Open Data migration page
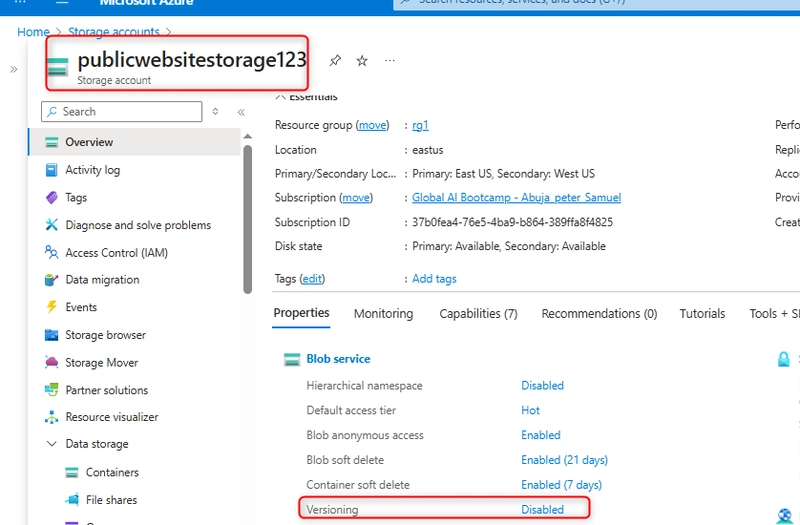Viewport: 800px width, 525px height. click(102, 280)
